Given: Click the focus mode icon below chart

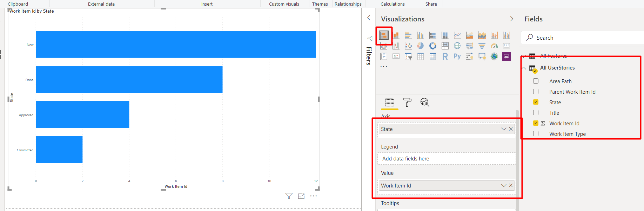Looking at the screenshot, I should (301, 196).
